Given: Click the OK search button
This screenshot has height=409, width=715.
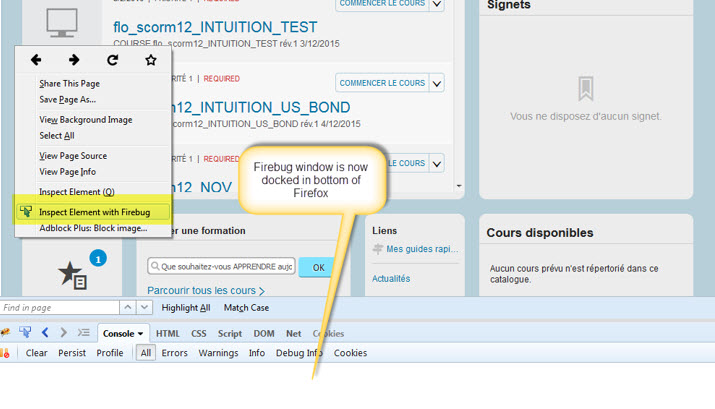Looking at the screenshot, I should (x=318, y=268).
